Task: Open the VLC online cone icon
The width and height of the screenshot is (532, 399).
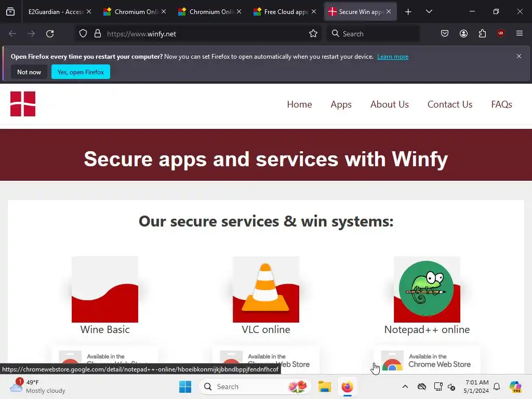Action: click(265, 289)
